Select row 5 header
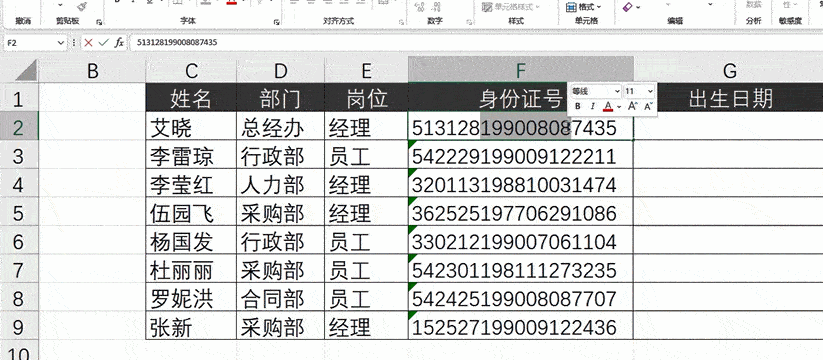 19,211
